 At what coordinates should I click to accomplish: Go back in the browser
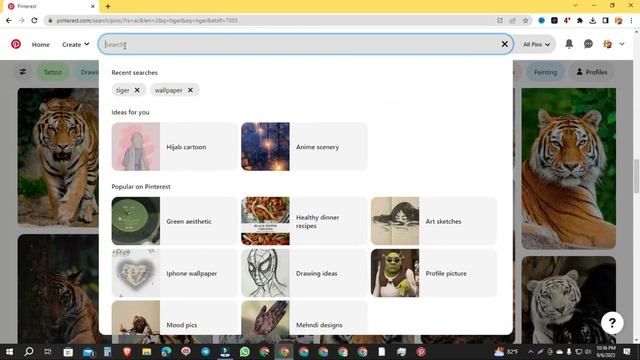point(9,20)
